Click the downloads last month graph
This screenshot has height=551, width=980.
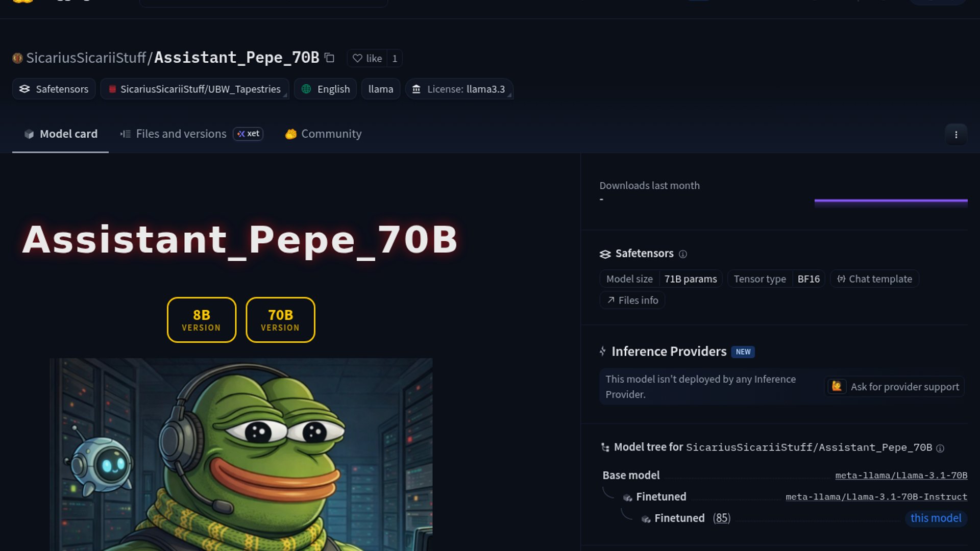click(x=891, y=202)
